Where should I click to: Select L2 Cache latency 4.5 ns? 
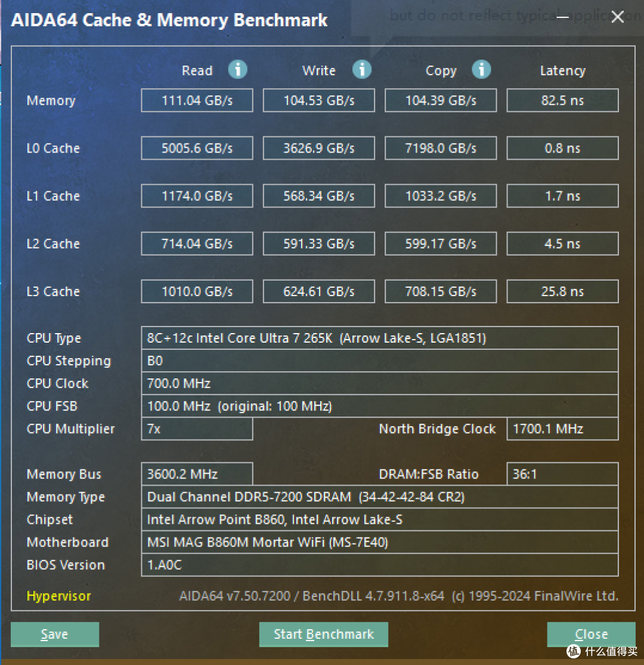point(562,244)
